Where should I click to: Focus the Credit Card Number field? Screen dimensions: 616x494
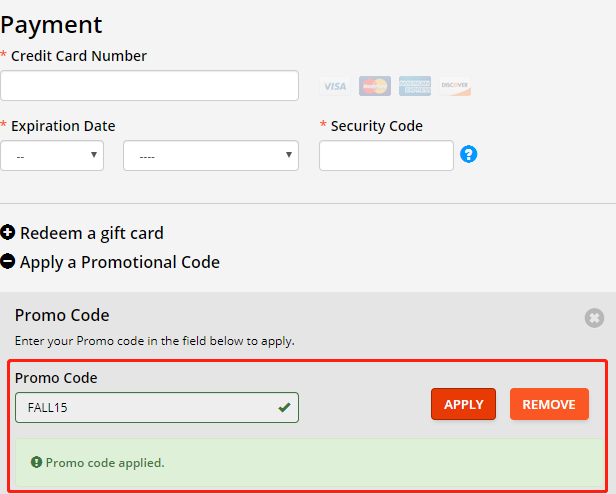coord(149,86)
